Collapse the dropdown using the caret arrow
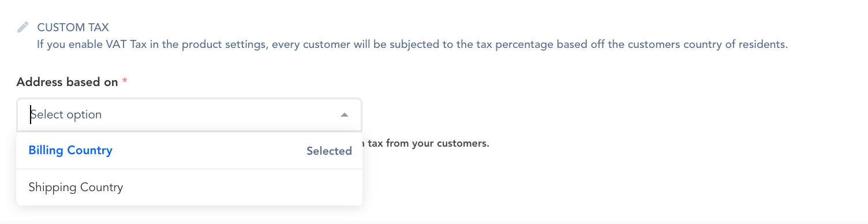 click(x=345, y=115)
